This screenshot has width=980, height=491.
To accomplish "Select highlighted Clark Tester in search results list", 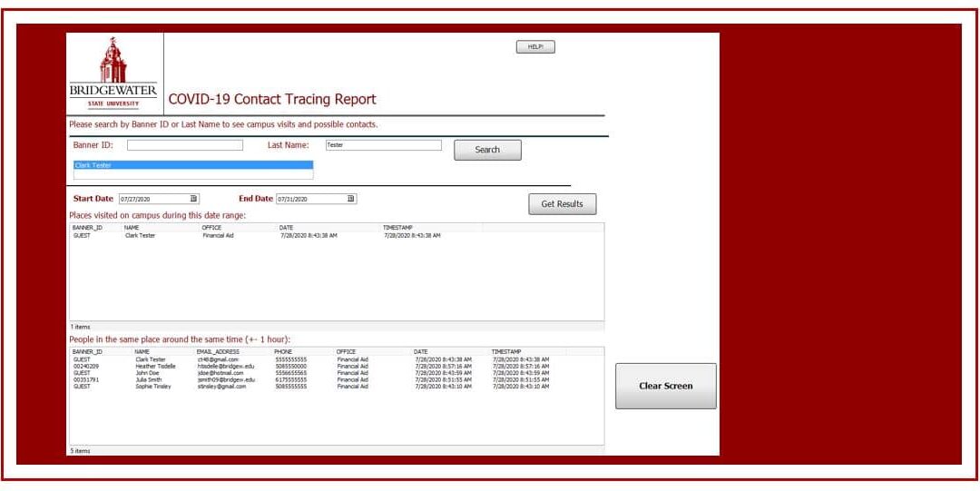I will pyautogui.click(x=193, y=165).
